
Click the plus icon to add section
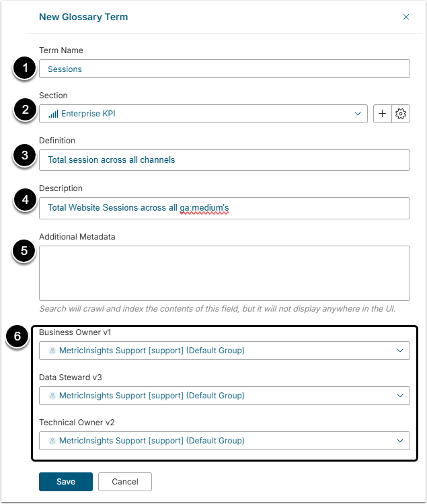click(382, 114)
